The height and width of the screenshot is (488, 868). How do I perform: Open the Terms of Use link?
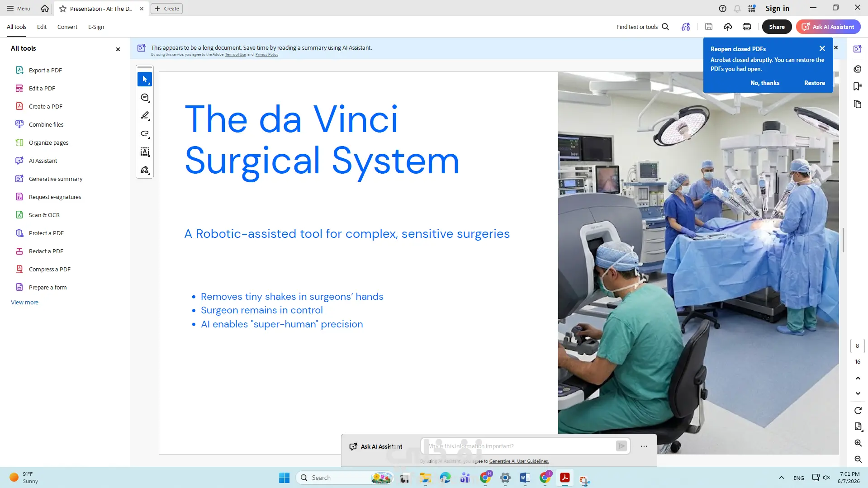coord(235,55)
